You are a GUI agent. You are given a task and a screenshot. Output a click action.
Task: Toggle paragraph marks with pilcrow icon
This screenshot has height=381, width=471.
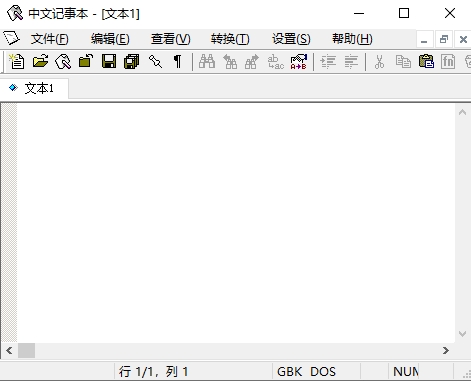(178, 62)
